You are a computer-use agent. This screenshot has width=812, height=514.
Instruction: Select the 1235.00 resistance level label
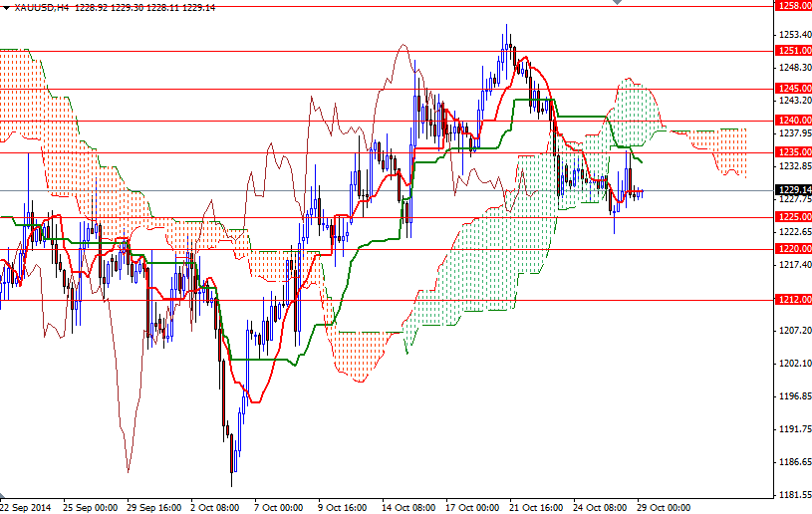click(x=793, y=152)
